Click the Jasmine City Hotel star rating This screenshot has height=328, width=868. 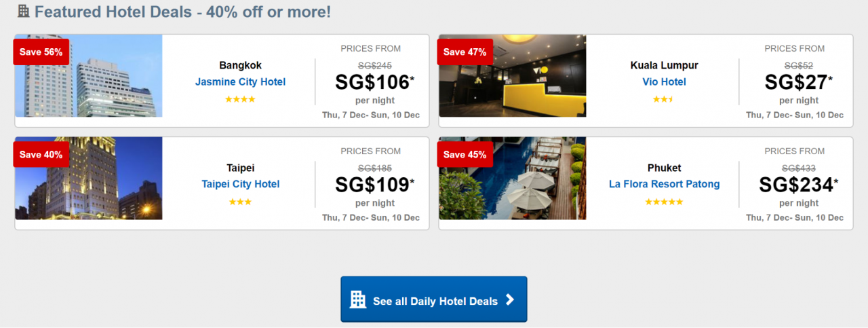[240, 99]
